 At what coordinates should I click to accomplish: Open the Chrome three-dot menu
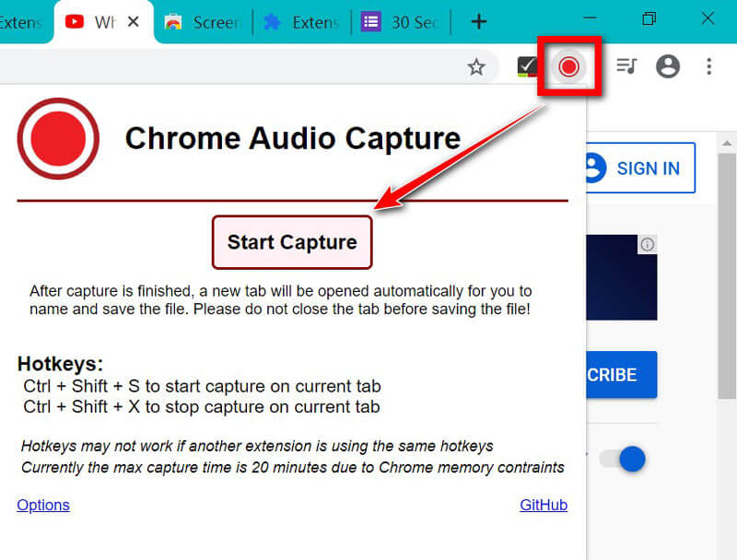(708, 66)
